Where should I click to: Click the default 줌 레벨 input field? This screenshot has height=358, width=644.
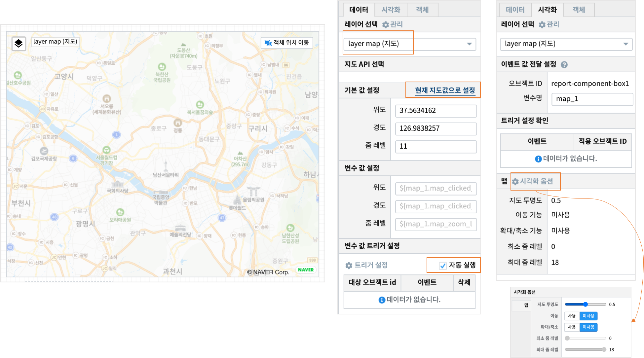(436, 146)
